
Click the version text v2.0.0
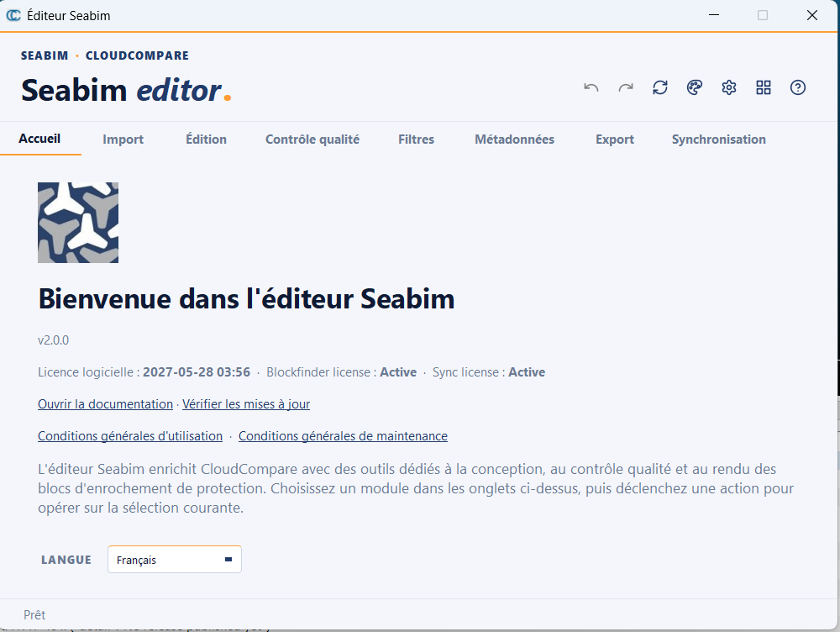pos(53,340)
